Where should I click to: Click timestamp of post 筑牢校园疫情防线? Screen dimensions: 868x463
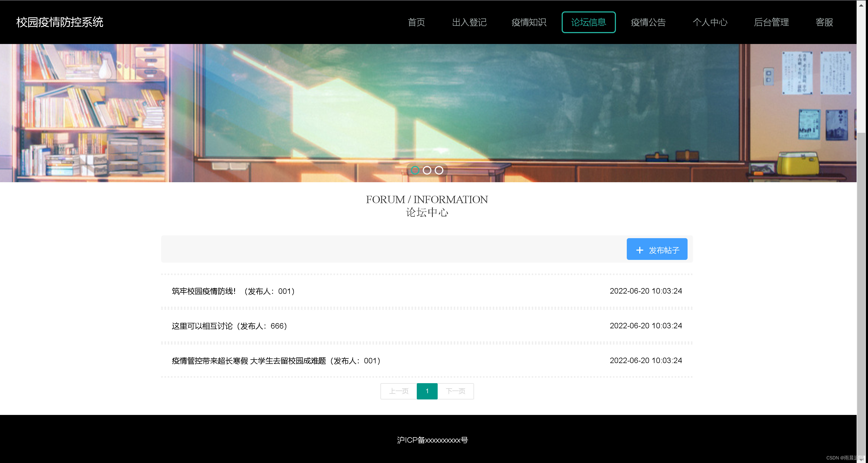pos(646,291)
